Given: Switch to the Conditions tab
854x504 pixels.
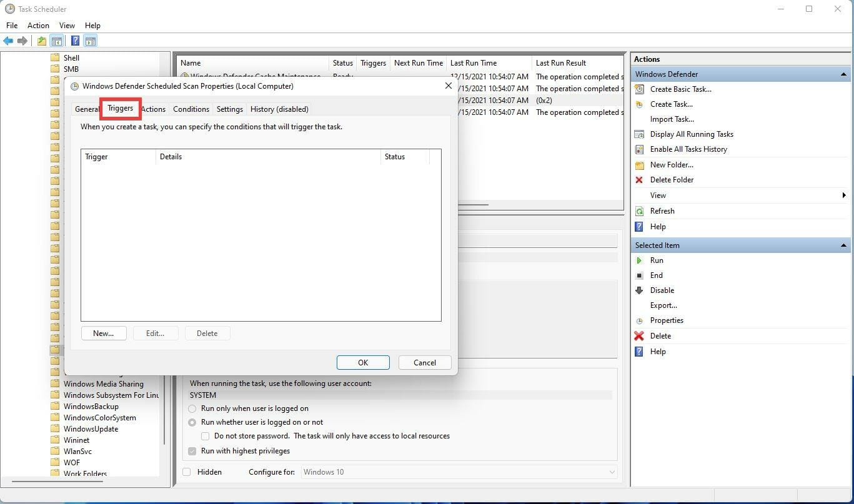Looking at the screenshot, I should pyautogui.click(x=191, y=109).
